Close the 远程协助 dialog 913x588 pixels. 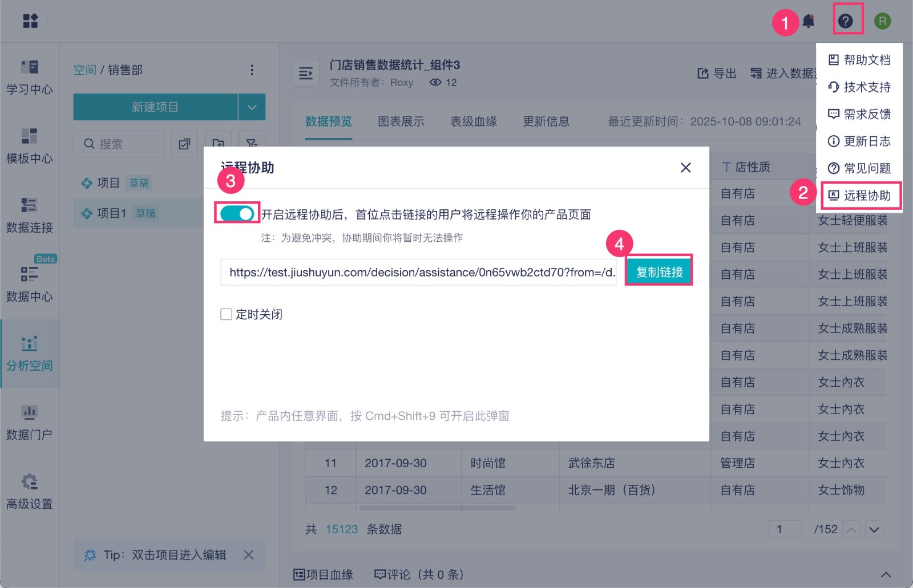click(685, 168)
